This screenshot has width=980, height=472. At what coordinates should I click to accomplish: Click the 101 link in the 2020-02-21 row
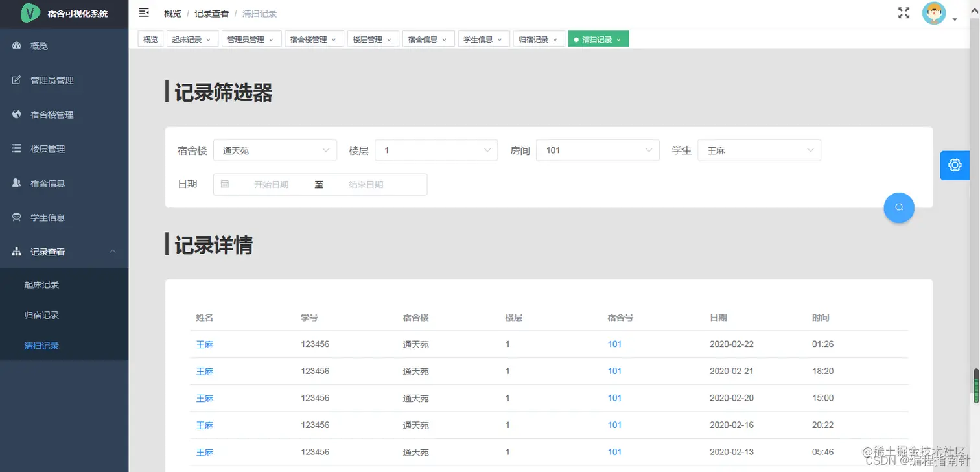point(614,372)
